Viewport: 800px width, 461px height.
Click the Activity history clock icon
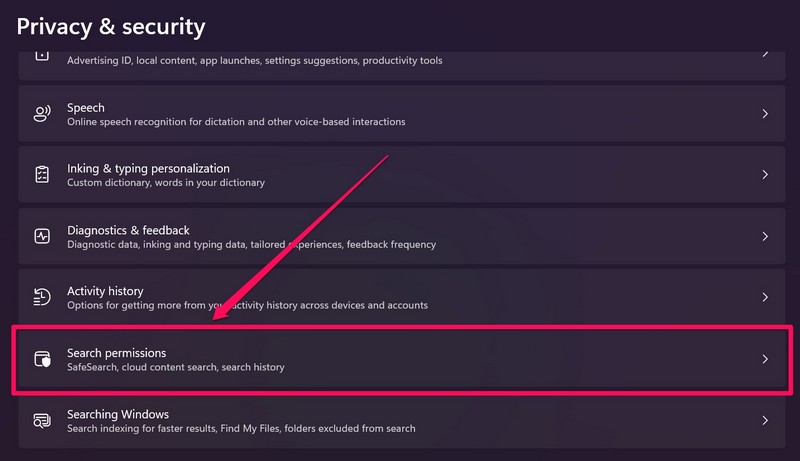(42, 297)
